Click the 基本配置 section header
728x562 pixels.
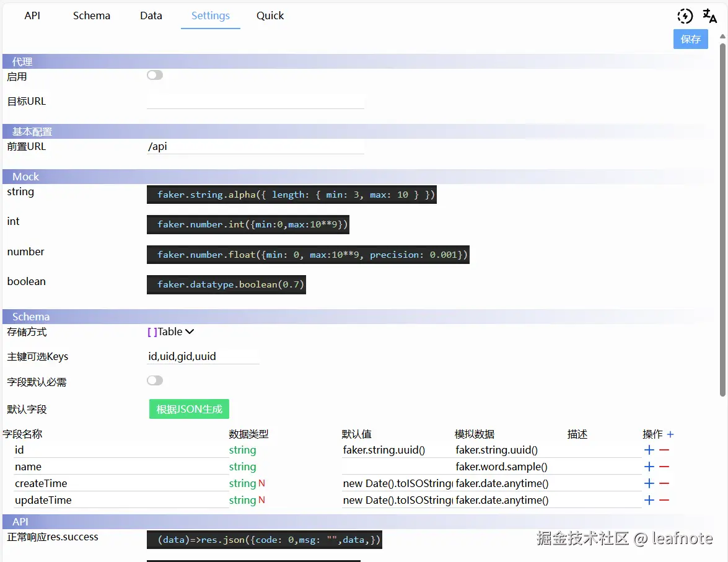point(357,131)
